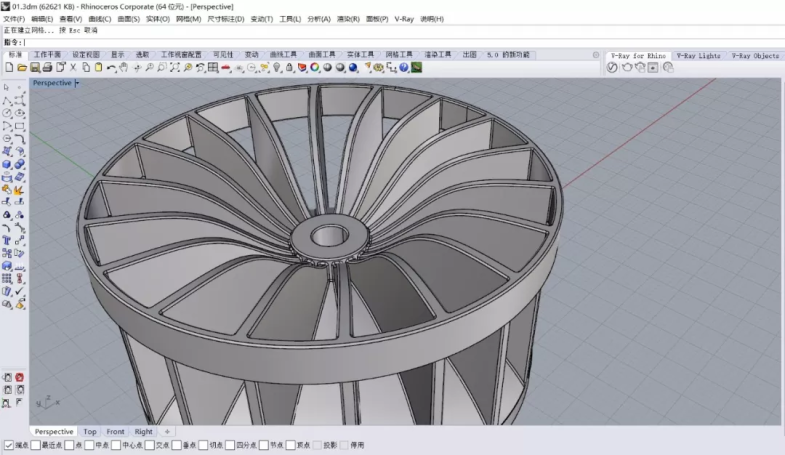Add a viewport tab with plus button
Image resolution: width=785 pixels, height=455 pixels.
pos(167,432)
